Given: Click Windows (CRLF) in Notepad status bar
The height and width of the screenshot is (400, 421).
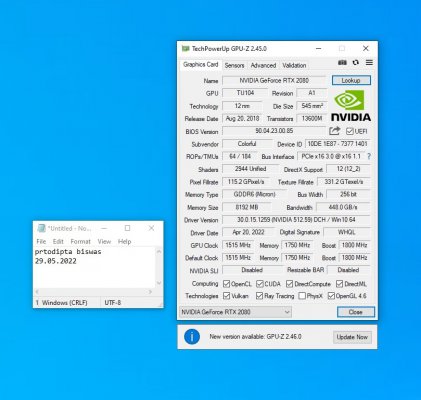Looking at the screenshot, I should point(64,303).
